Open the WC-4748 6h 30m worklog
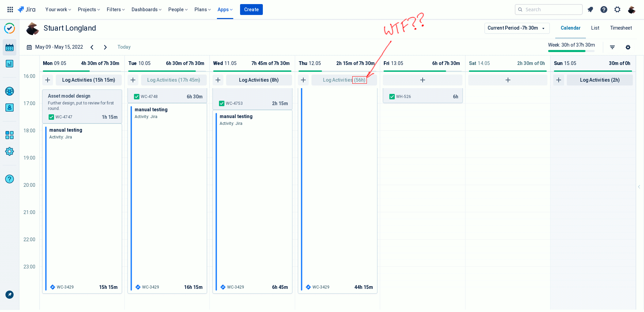 point(167,96)
